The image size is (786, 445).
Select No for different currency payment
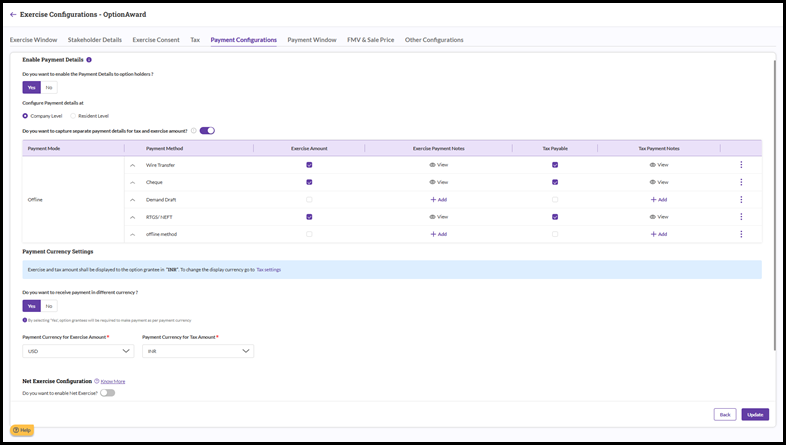[x=49, y=306]
